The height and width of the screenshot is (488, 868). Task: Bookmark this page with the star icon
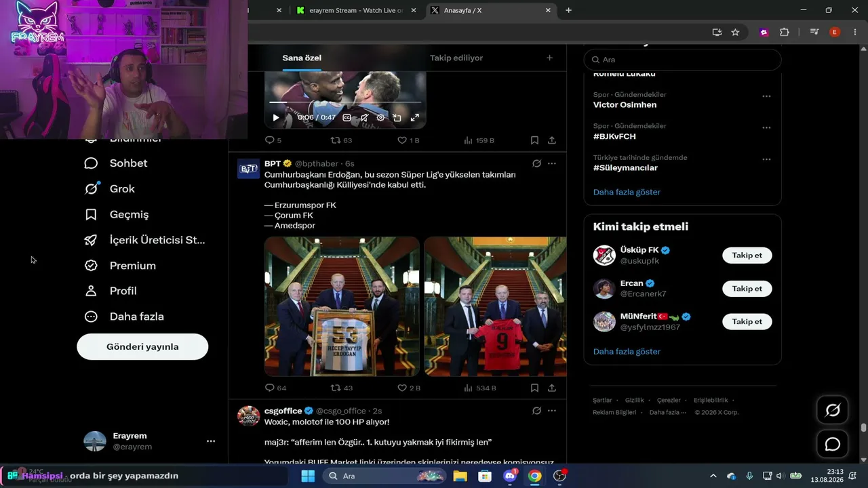coord(735,32)
